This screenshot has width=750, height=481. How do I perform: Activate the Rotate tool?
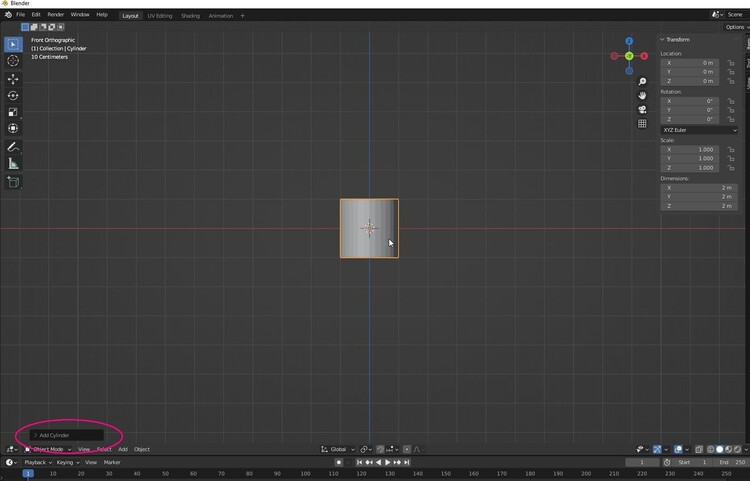click(13, 96)
